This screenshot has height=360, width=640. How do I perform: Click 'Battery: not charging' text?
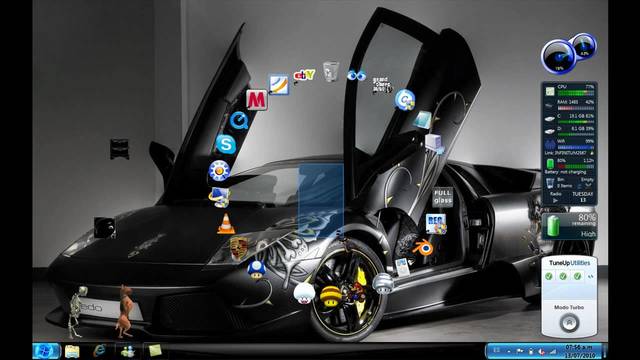point(564,172)
